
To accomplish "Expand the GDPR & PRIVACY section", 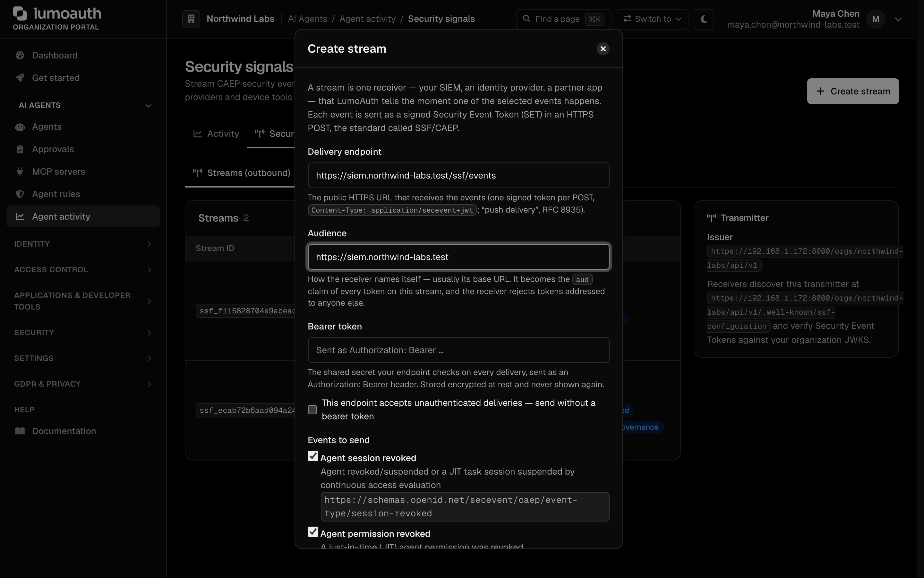I will [83, 384].
